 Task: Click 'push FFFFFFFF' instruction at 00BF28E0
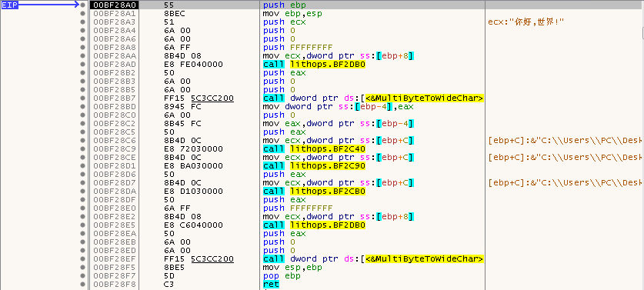tap(298, 208)
